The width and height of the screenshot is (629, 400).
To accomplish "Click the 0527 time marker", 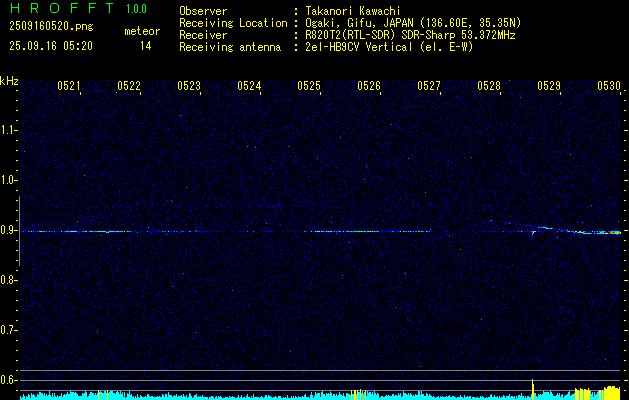I will click(428, 85).
